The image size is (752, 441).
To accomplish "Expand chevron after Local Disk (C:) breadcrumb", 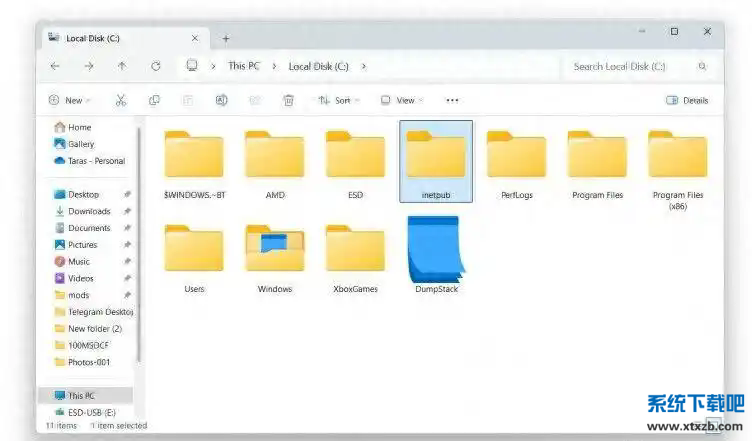I will coord(364,66).
